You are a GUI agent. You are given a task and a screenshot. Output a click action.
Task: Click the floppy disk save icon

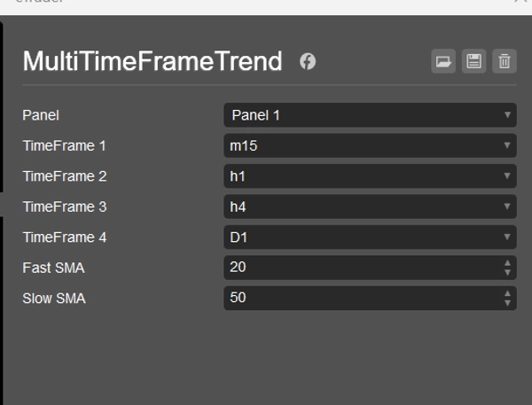pyautogui.click(x=473, y=61)
